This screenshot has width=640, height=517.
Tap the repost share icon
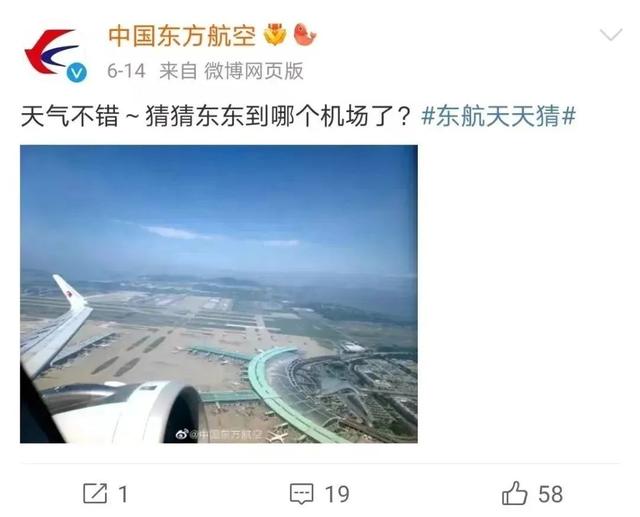[95, 493]
